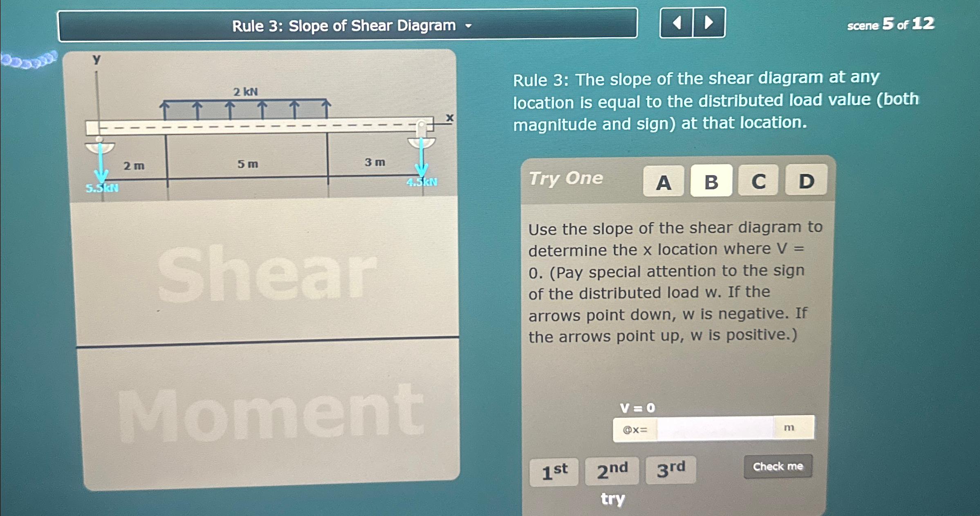Image resolution: width=980 pixels, height=516 pixels.
Task: Click the 3rd try marker
Action: click(x=669, y=471)
